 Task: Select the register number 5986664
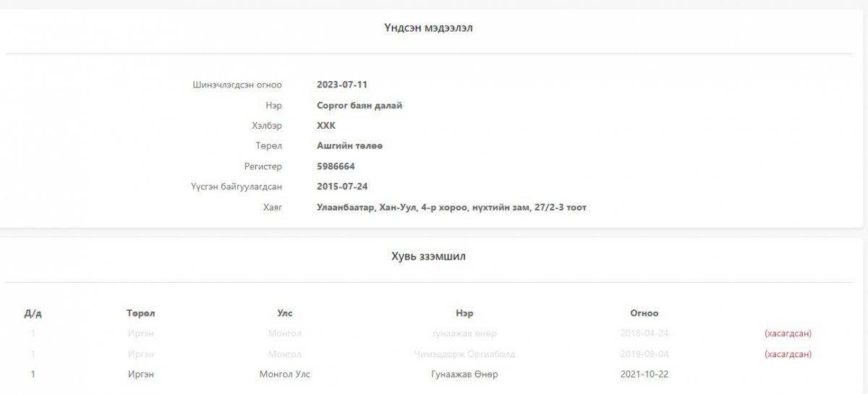[336, 166]
